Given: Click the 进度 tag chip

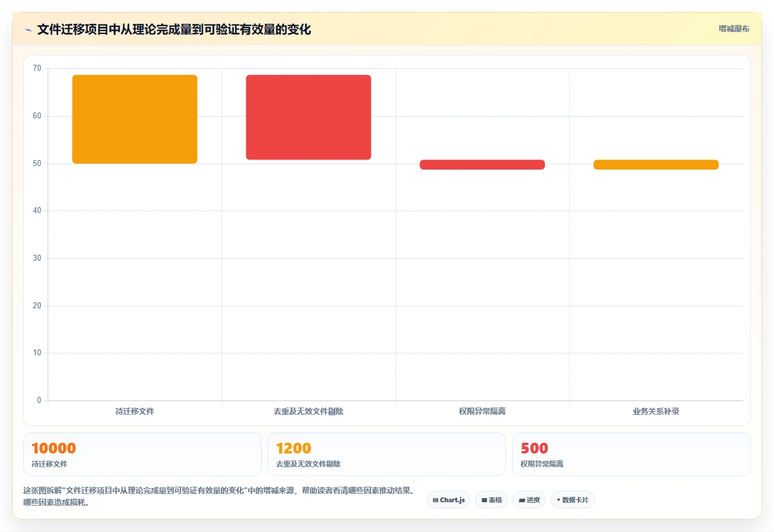Looking at the screenshot, I should coord(529,500).
